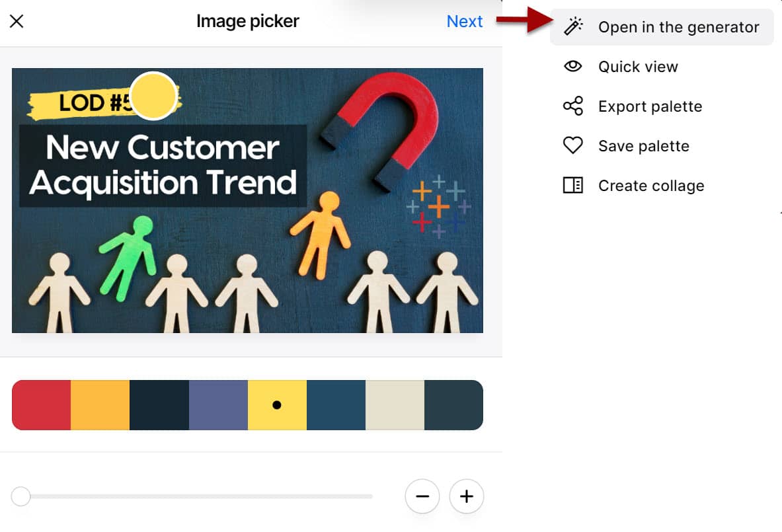Select the beige palette swatch

tap(395, 405)
